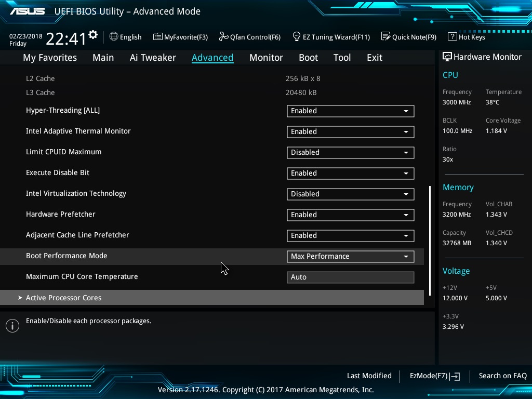Click CPU frequency value 3000 MHz
532x399 pixels.
(x=456, y=102)
